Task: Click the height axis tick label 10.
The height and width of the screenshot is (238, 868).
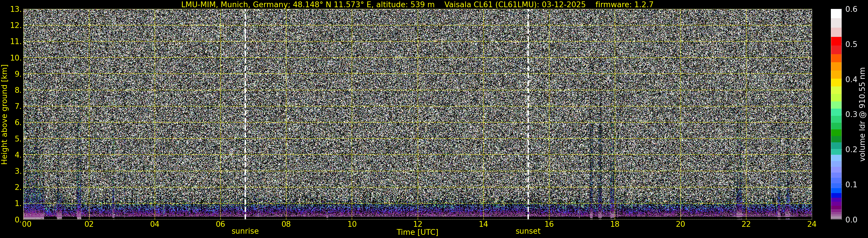Action: [x=16, y=58]
